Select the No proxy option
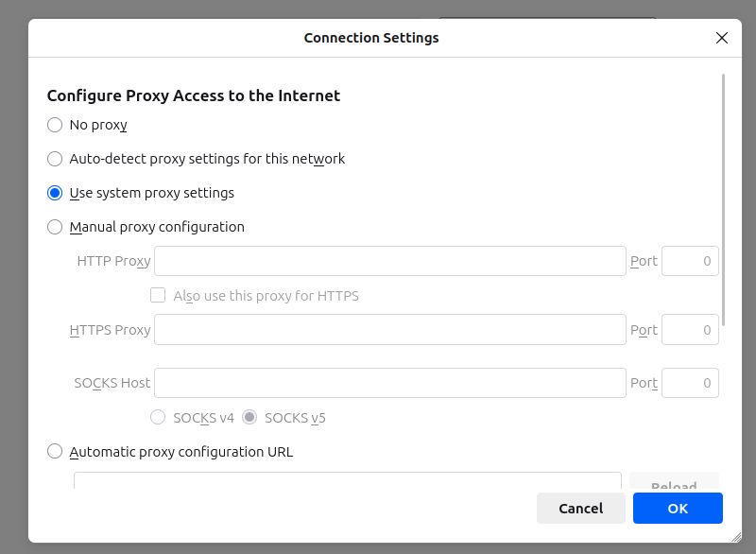Image resolution: width=756 pixels, height=554 pixels. (x=55, y=125)
